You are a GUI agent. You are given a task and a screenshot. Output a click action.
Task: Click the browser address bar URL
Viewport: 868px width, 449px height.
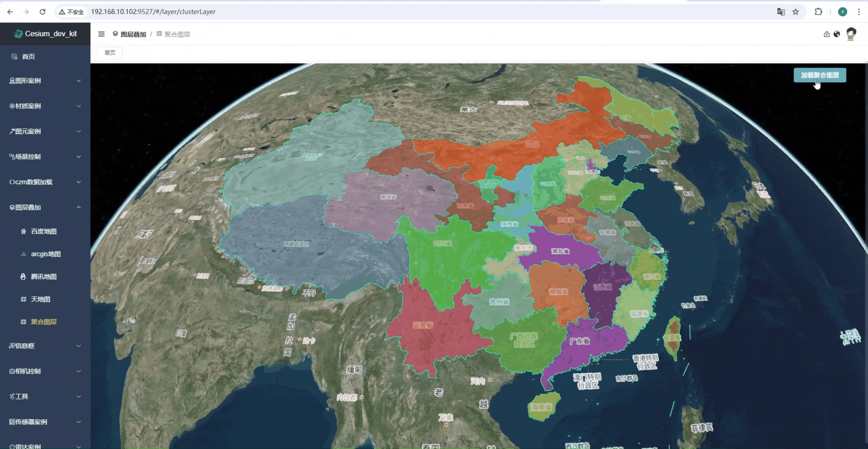153,12
